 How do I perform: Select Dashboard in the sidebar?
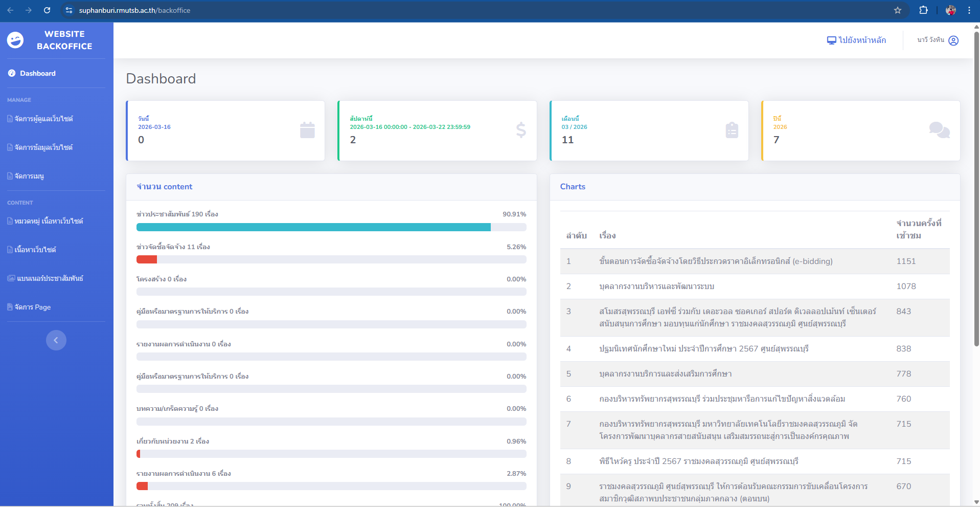tap(37, 73)
